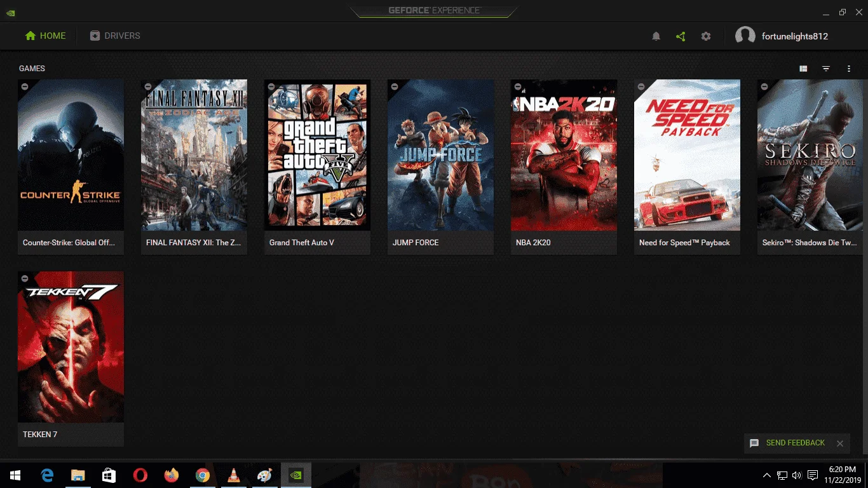Go to the HOME tab
868x488 pixels.
tap(45, 36)
